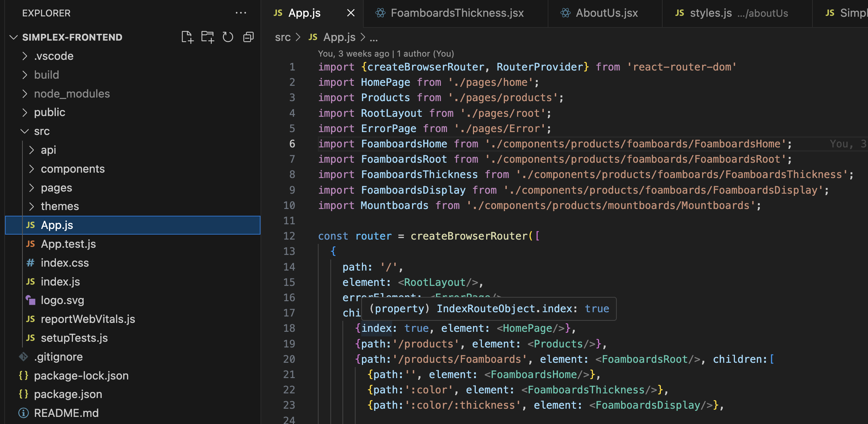Image resolution: width=868 pixels, height=424 pixels.
Task: Click the JS icon on styles.js tab
Action: (679, 13)
